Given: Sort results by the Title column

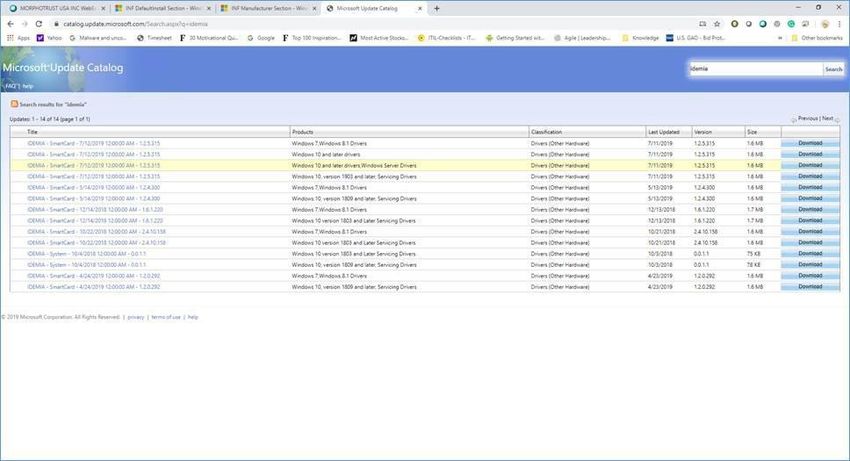Looking at the screenshot, I should [x=33, y=132].
